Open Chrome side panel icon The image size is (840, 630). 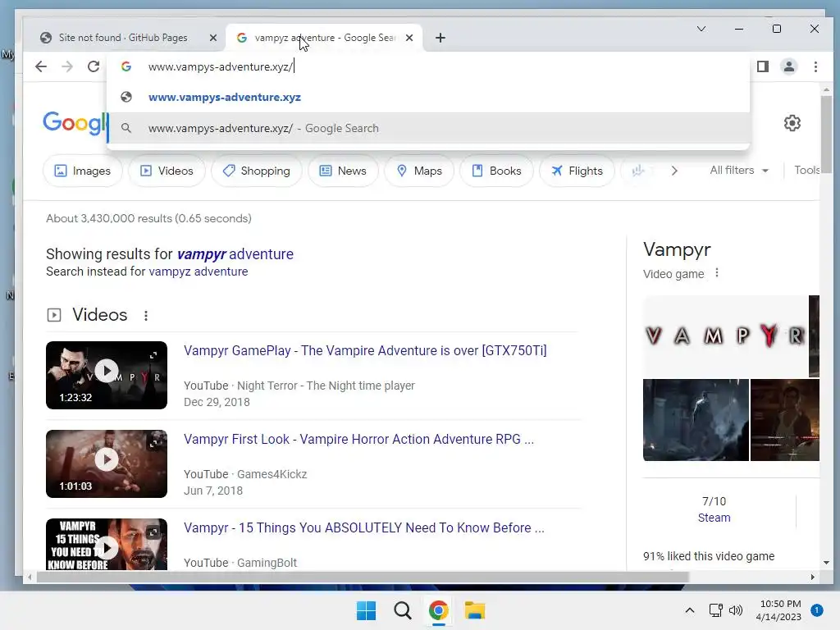[763, 66]
